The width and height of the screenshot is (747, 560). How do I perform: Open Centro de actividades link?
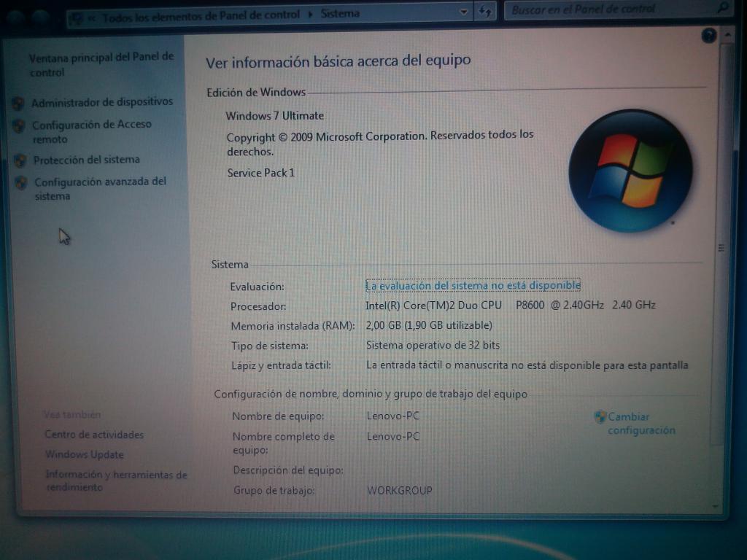click(94, 435)
